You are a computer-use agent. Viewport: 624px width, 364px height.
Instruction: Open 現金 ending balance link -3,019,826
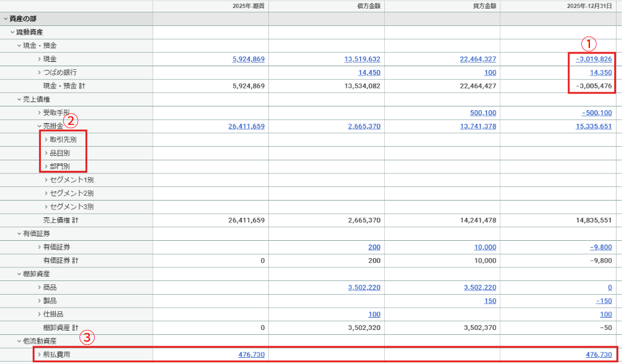tap(594, 59)
